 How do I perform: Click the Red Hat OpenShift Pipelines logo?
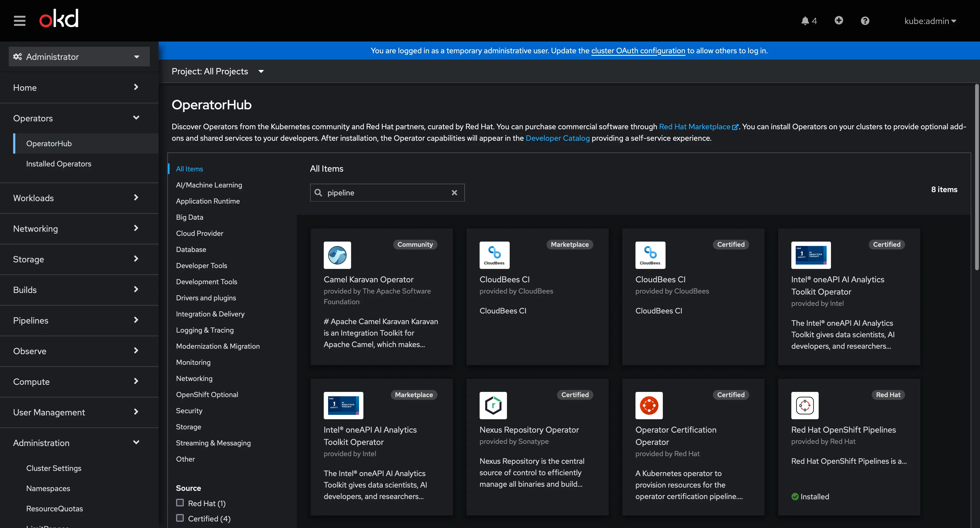coord(805,405)
